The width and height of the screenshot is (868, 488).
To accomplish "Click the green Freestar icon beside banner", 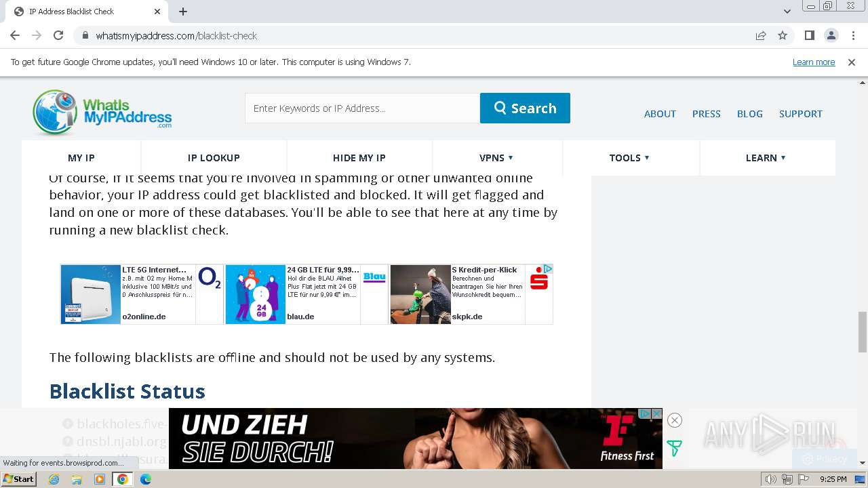I will click(x=674, y=448).
